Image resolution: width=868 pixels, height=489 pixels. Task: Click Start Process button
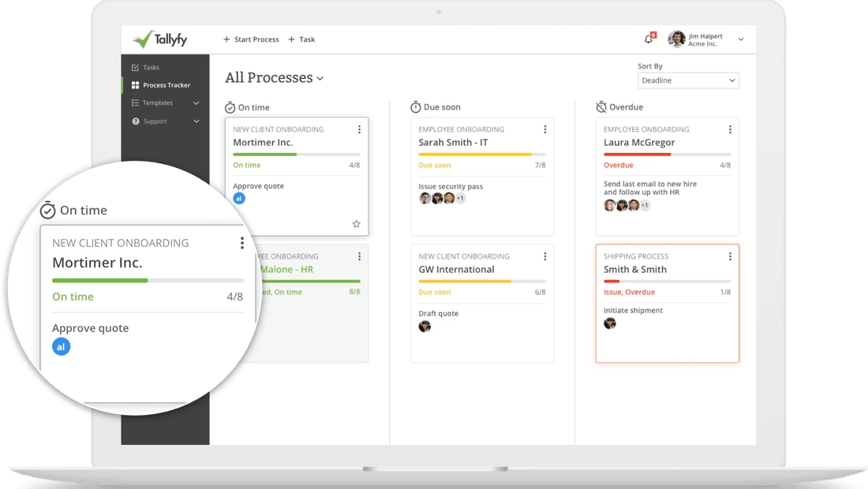(251, 39)
